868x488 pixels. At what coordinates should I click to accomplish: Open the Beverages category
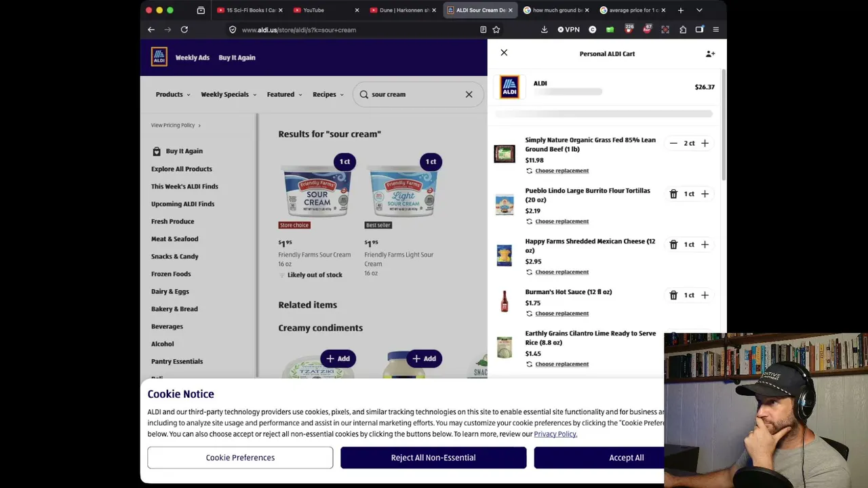pyautogui.click(x=167, y=327)
